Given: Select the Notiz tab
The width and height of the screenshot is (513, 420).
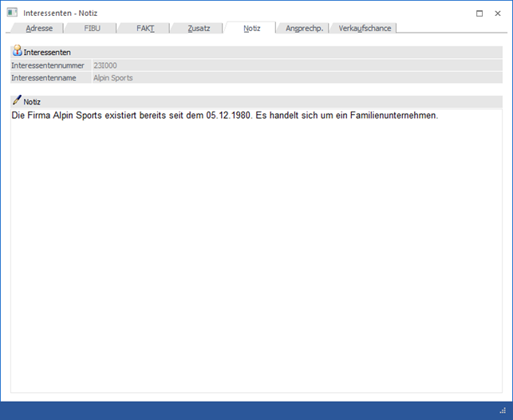Looking at the screenshot, I should tap(251, 28).
